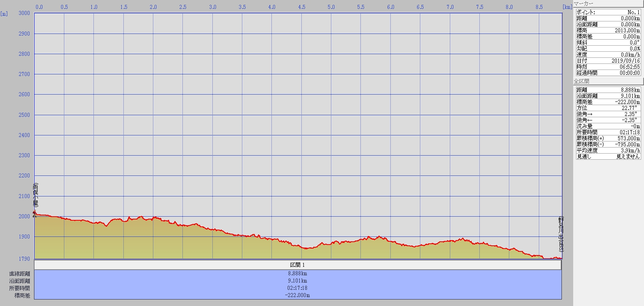This screenshot has width=644, height=306.
Task: Click the 野呂川出合BS endpoint label
Action: pos(560,234)
